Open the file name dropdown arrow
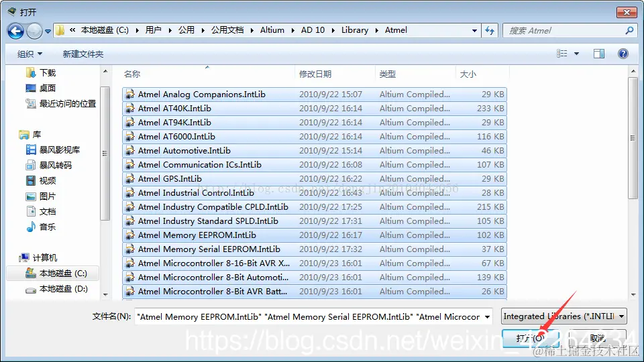 point(487,316)
